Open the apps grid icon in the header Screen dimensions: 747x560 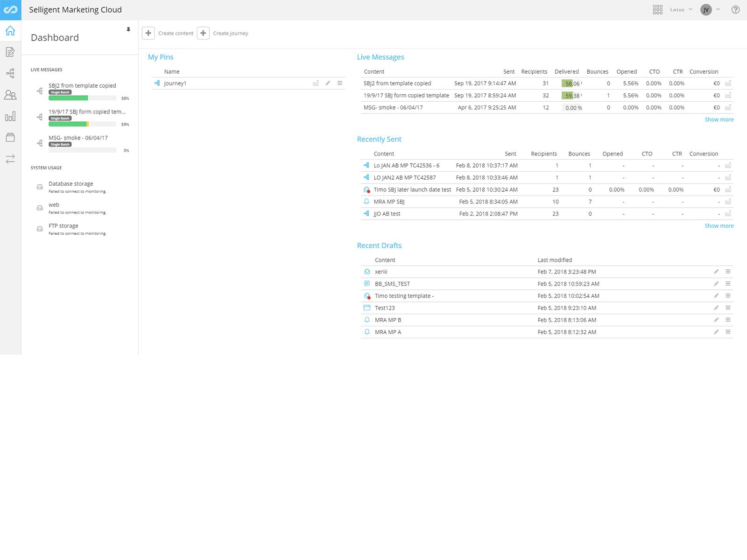click(658, 9)
